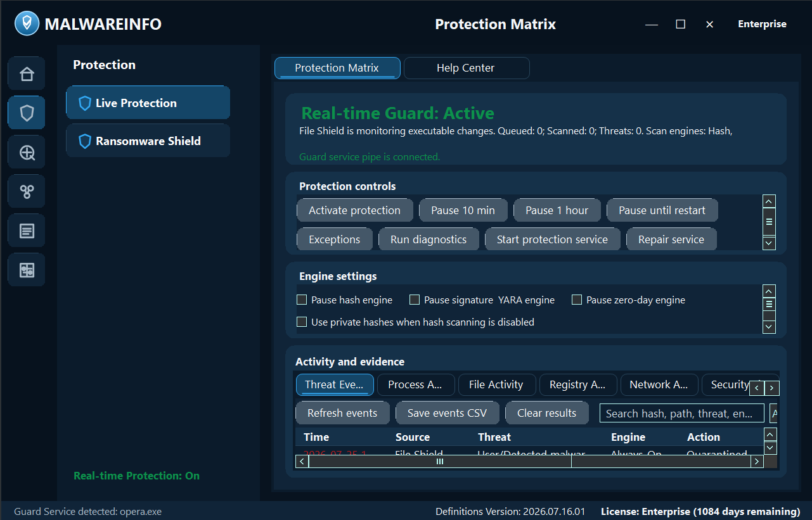
Task: Click Clear results button
Action: pos(547,413)
